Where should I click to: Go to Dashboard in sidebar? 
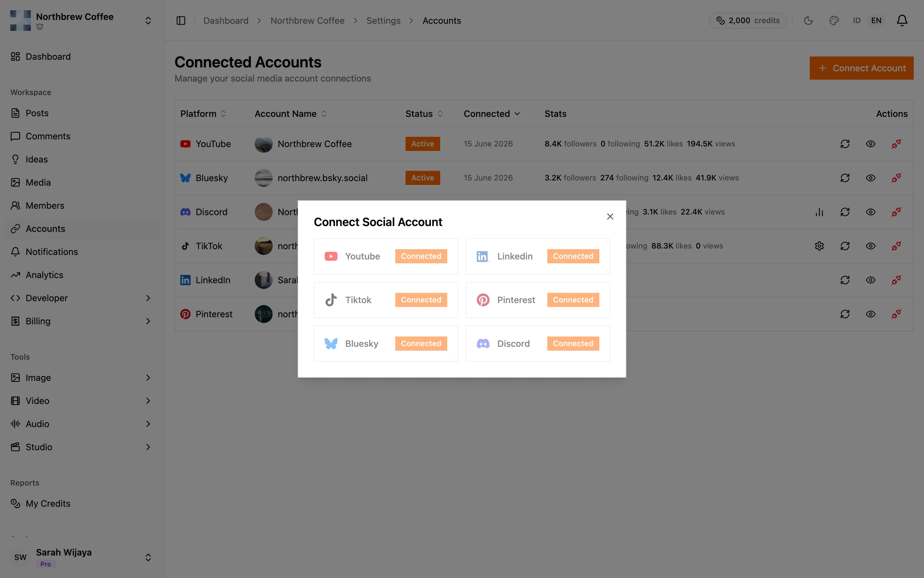pyautogui.click(x=81, y=57)
